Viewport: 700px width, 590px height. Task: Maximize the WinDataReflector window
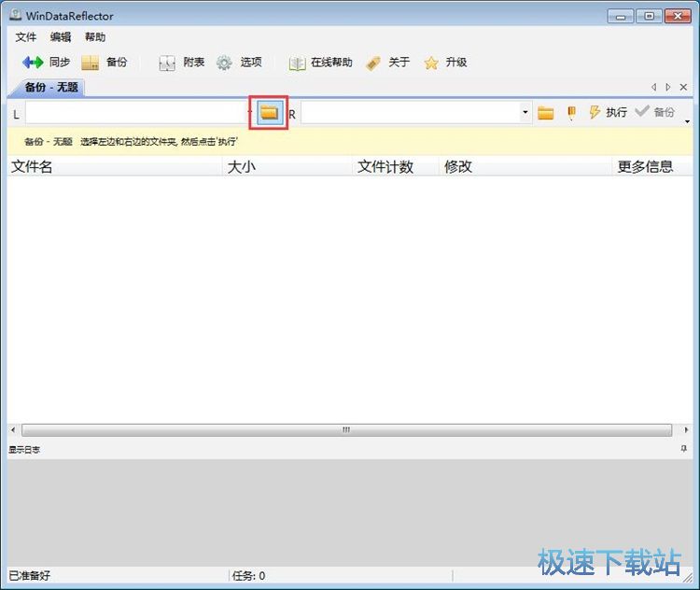649,17
